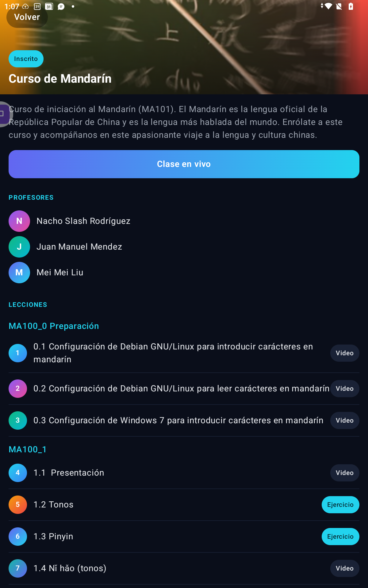This screenshot has width=368, height=588.
Task: Open lesson 1.4 Nǐ hǎo (tonos)
Action: click(x=70, y=568)
